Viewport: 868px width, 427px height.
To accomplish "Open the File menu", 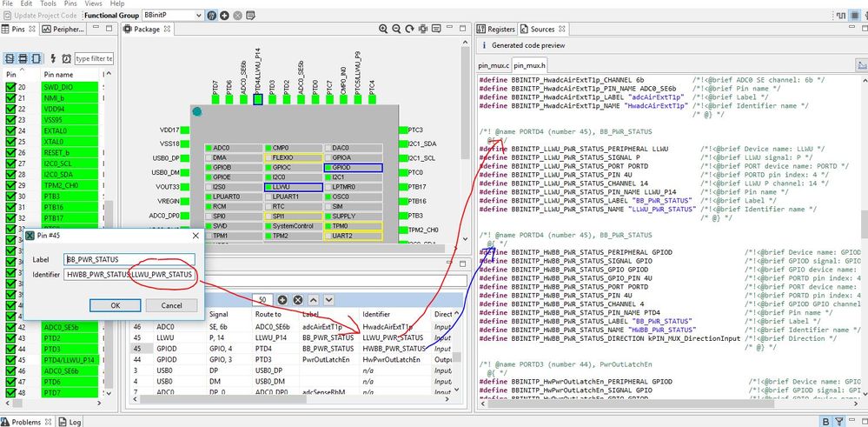I will tap(8, 3).
